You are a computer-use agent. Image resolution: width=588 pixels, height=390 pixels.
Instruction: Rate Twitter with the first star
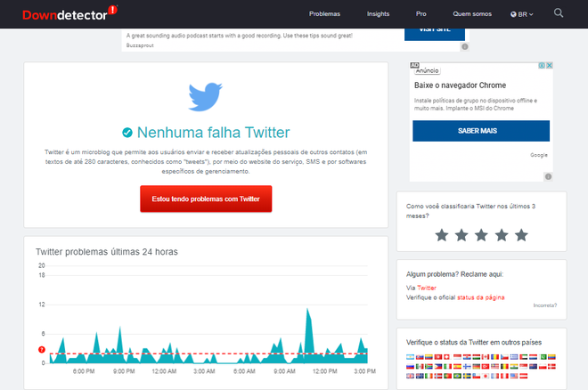click(442, 235)
